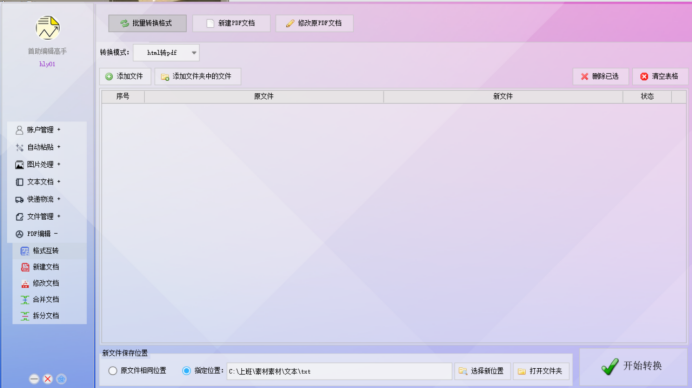Click the 序号 column header
692x389 pixels.
(123, 97)
